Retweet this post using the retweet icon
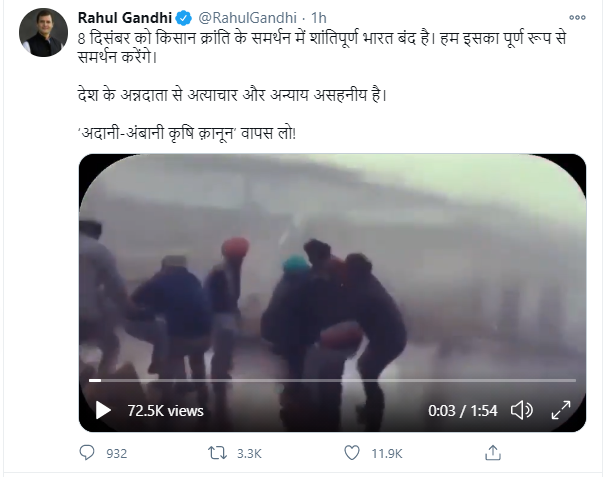 coord(216,453)
